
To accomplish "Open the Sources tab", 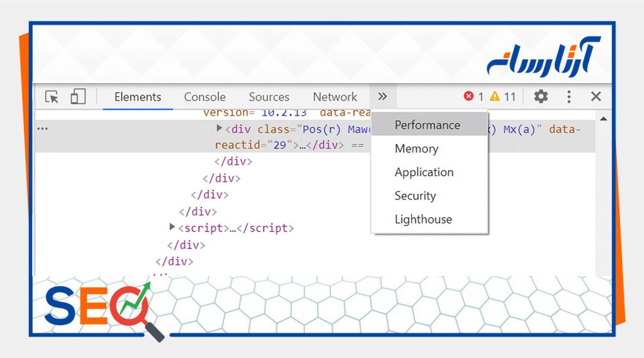I will [269, 97].
